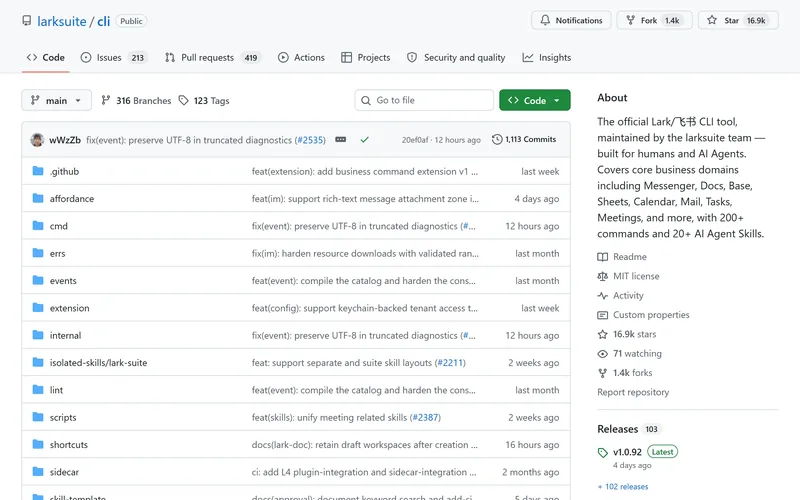Click the shortcuts folder icon
800x500 pixels.
[x=38, y=444]
